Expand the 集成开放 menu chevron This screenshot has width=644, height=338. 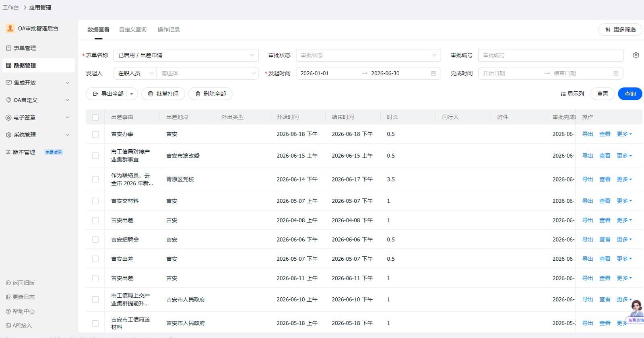pos(67,82)
